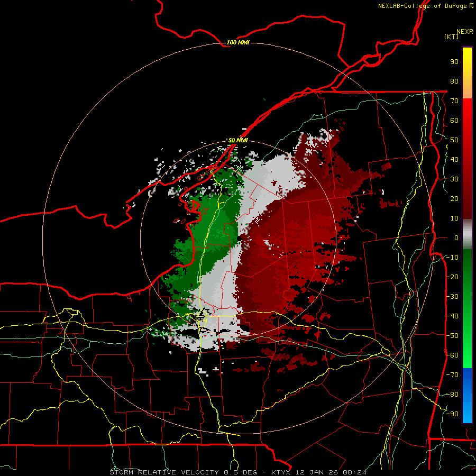
Task: Click the 90 value on velocity scale
Action: pyautogui.click(x=454, y=62)
